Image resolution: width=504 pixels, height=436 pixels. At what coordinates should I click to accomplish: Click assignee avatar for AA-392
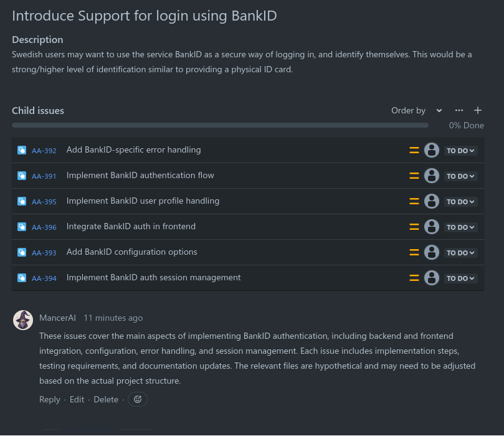coord(432,150)
